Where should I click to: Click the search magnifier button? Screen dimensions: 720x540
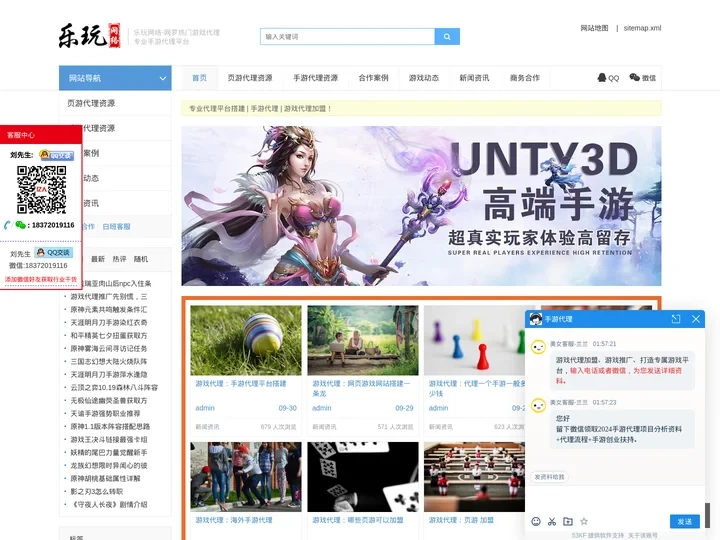coord(447,37)
